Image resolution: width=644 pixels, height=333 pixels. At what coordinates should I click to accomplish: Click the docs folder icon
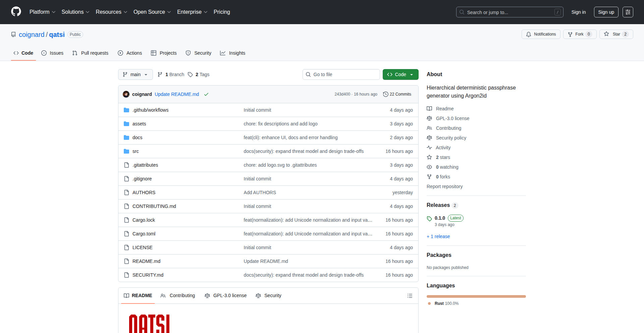click(x=126, y=137)
